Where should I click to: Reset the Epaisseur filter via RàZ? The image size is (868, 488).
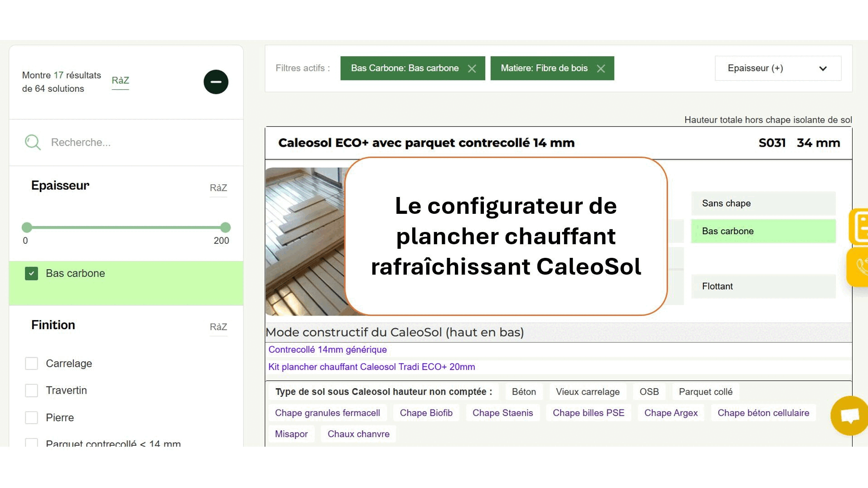click(218, 188)
